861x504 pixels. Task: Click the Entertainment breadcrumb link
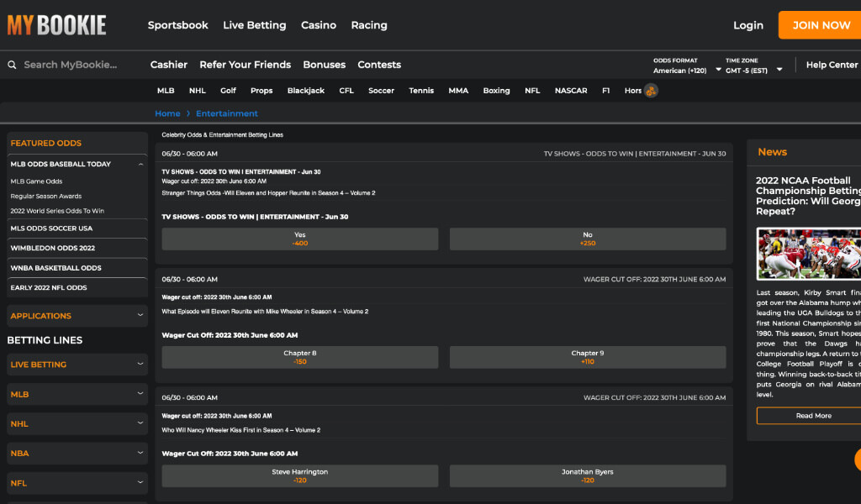227,113
